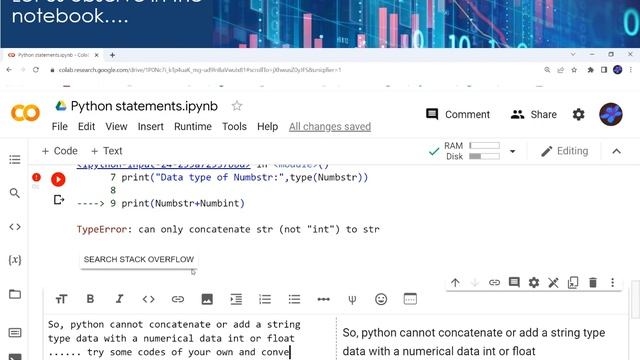Viewport: 640px width, 360px height.
Task: Delete the cell with the trash icon
Action: pos(593,282)
